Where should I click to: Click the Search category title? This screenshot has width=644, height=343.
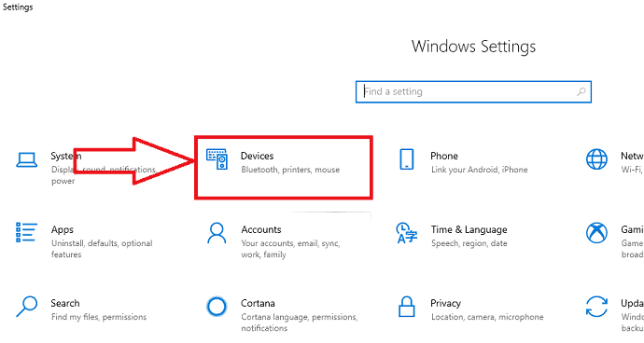click(65, 303)
